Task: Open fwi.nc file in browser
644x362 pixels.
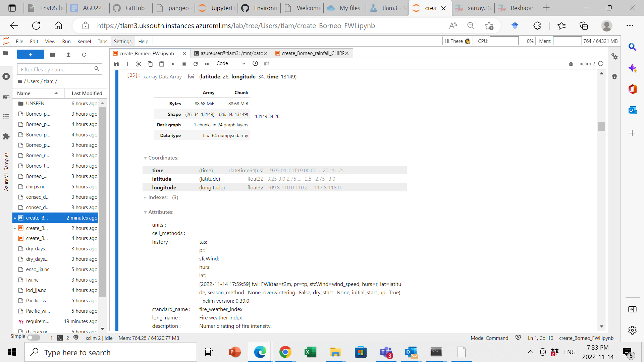Action: tap(32, 280)
